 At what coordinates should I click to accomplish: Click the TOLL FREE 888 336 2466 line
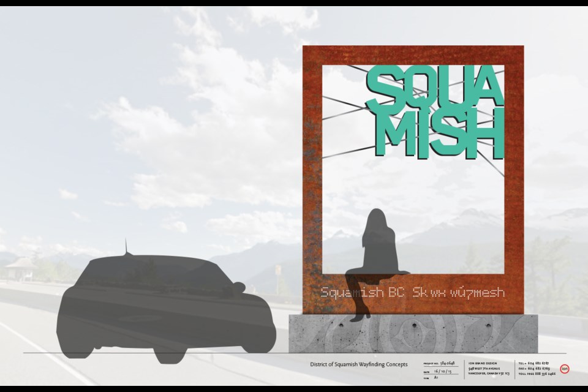537,374
